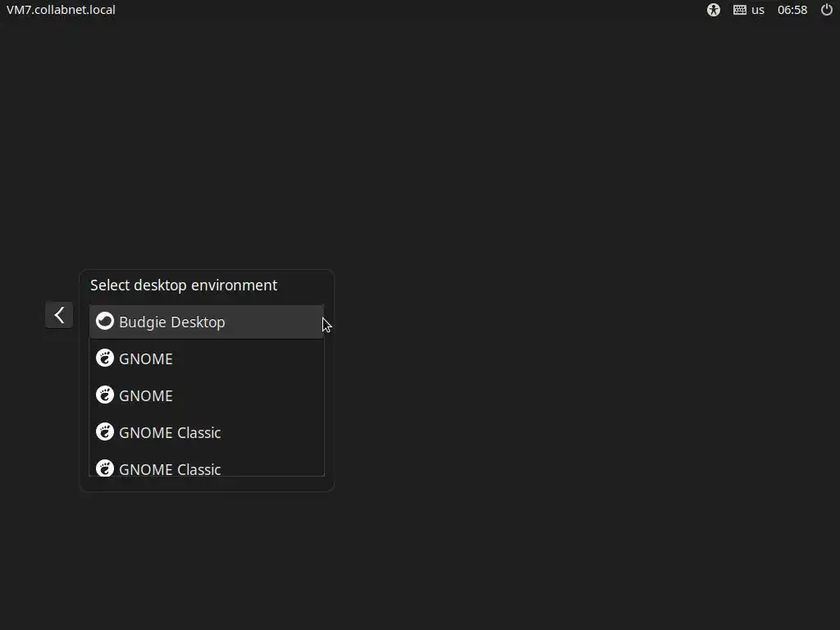Screen dimensions: 840x630
Task: Click the 'us' keyboard layout indicator
Action: pyautogui.click(x=757, y=10)
